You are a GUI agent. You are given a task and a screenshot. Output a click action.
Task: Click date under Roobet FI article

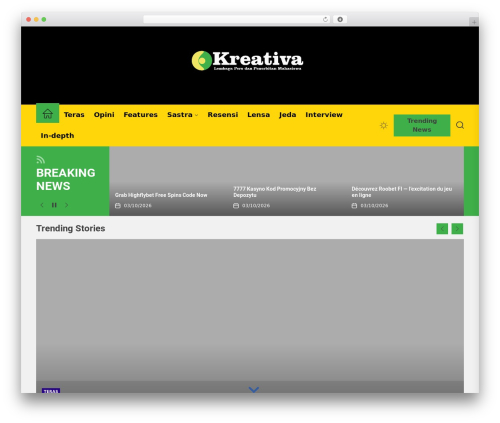point(374,206)
